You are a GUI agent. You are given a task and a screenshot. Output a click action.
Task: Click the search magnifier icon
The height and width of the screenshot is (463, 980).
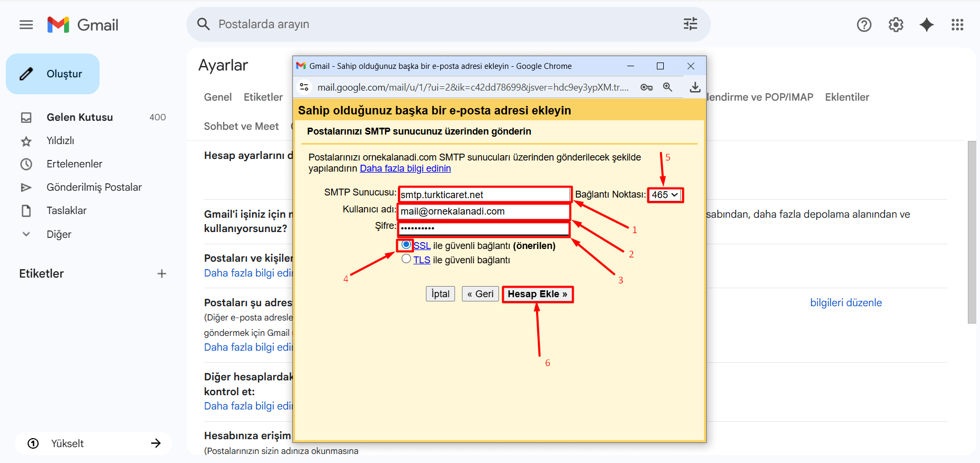[x=203, y=24]
